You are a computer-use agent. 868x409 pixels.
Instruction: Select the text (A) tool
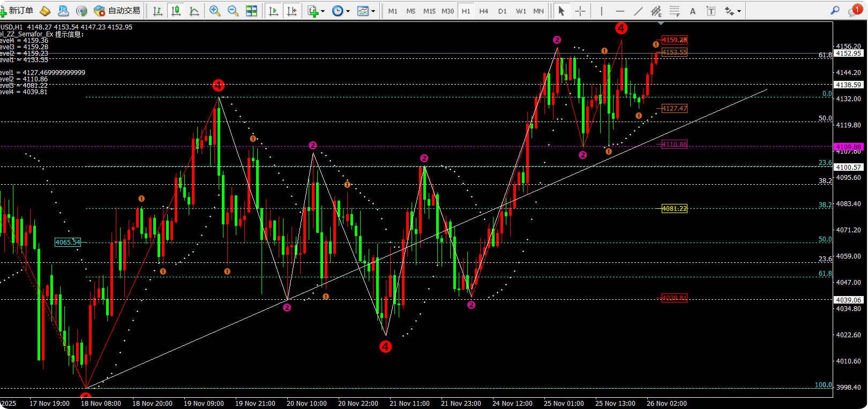click(693, 11)
